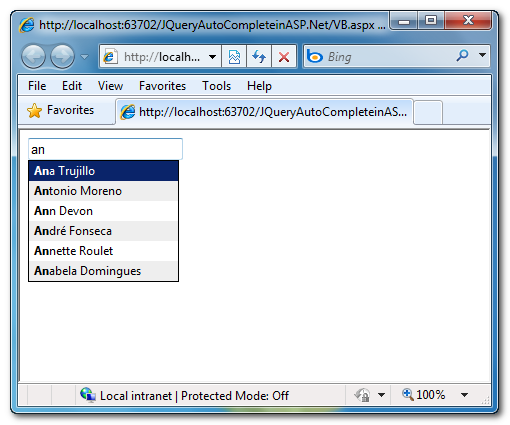Open a new blank tab
The height and width of the screenshot is (425, 510).
click(x=428, y=113)
